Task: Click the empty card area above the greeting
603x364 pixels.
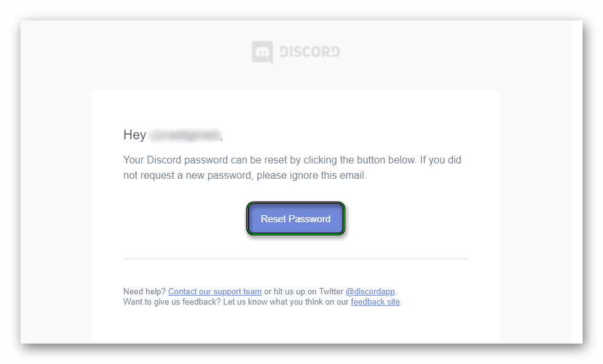Action: click(295, 109)
